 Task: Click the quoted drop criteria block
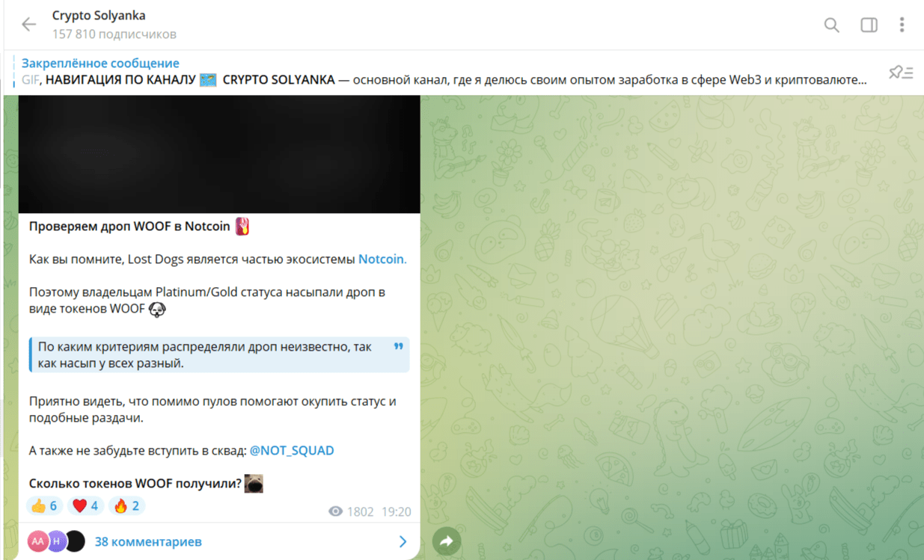click(x=219, y=355)
